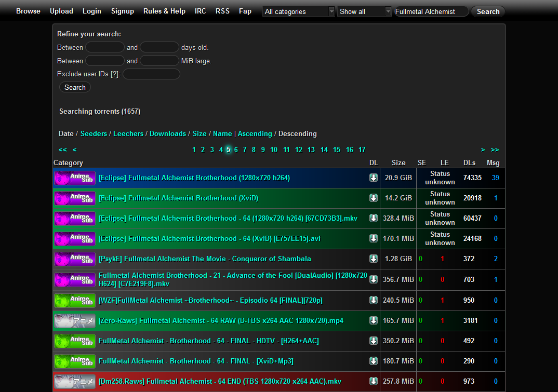Click category icon of Eclipse 64 XviD avi row
The image size is (558, 392).
coord(75,239)
